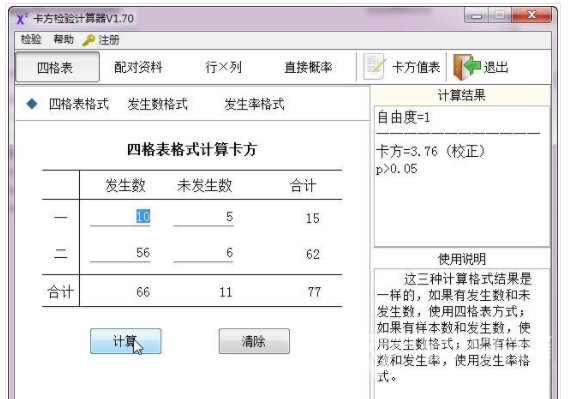Screen dimensions: 568x399
Task: Switch to 配对资料 tab
Action: [138, 67]
